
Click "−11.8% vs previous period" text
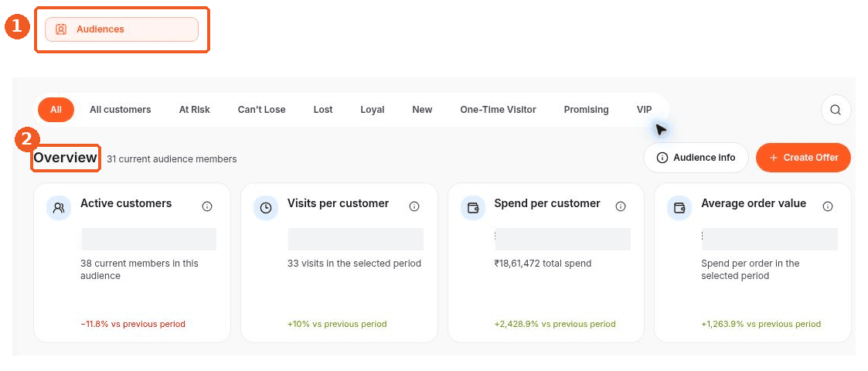click(x=133, y=324)
